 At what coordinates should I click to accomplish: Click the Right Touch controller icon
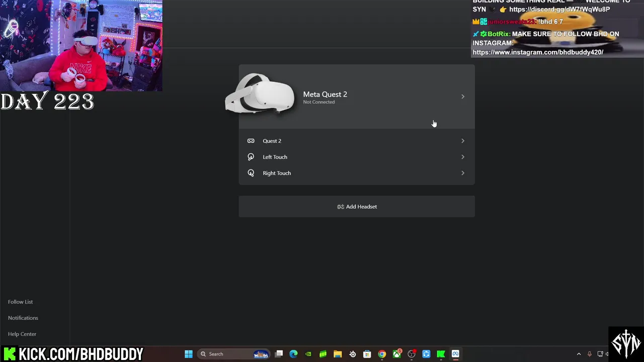[x=251, y=173]
